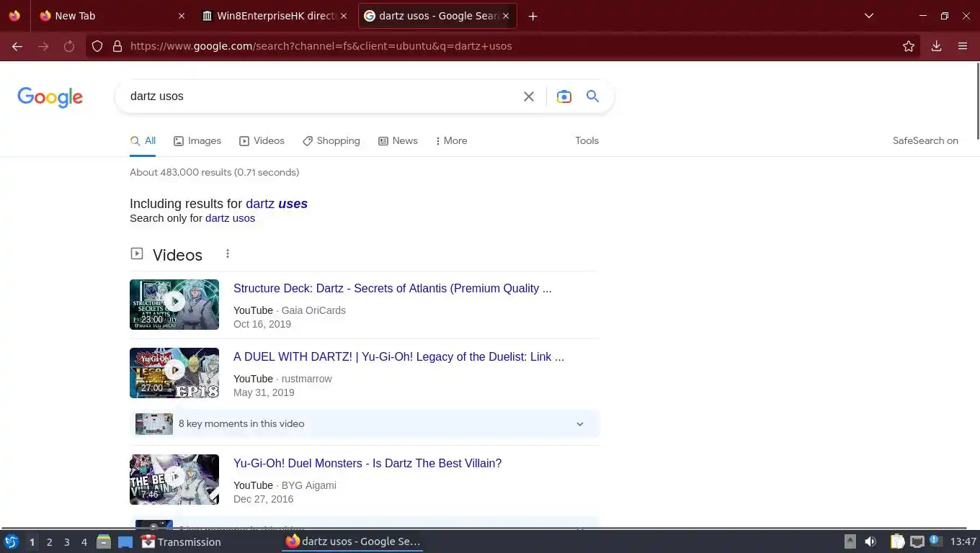Switch to Win8EnterpriseHK directory tab
Viewport: 980px width, 553px height.
click(274, 16)
